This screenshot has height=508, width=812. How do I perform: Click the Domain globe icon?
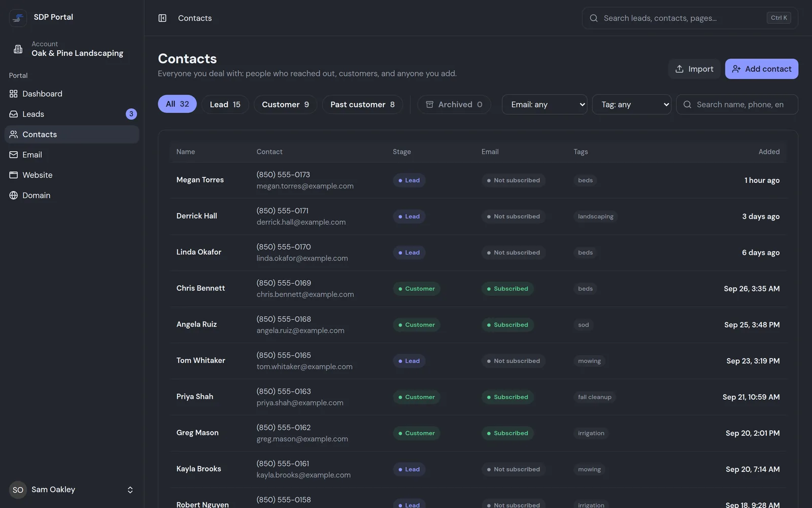[14, 196]
